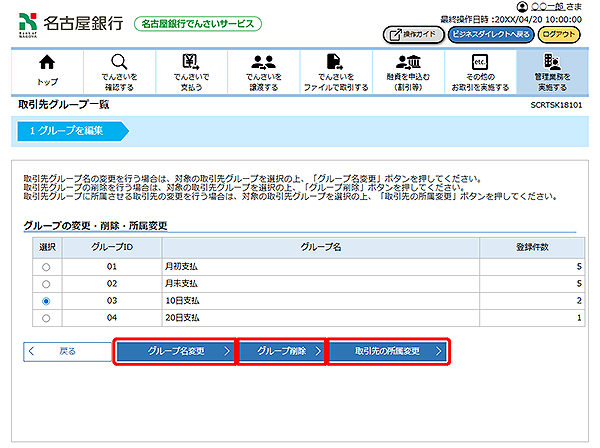Open the 操作ガイド help guide
This screenshot has height=448, width=600.
click(x=412, y=34)
